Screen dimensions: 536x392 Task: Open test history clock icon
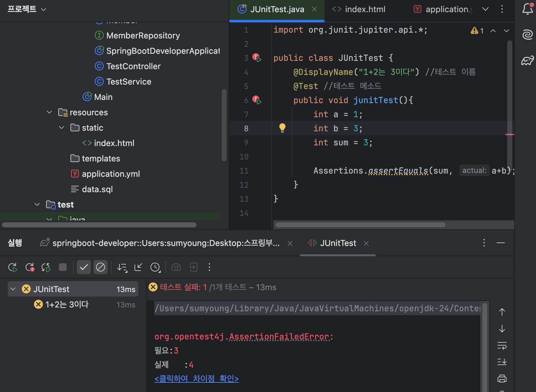click(x=155, y=267)
